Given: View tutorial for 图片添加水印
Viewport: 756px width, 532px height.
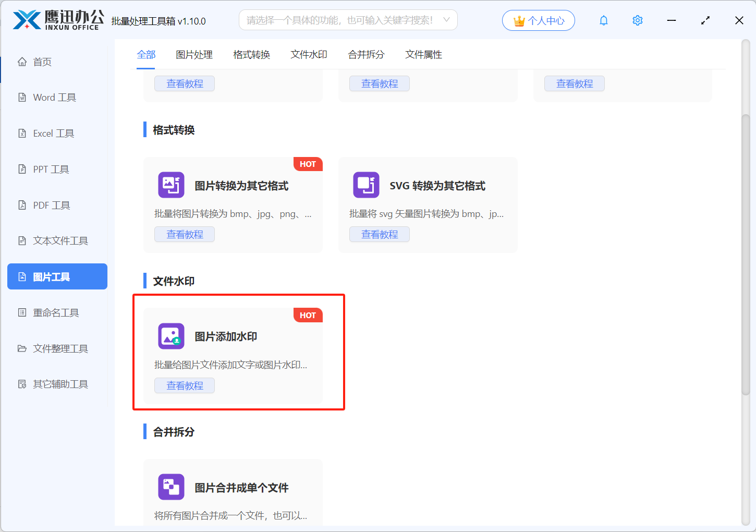Looking at the screenshot, I should click(185, 385).
